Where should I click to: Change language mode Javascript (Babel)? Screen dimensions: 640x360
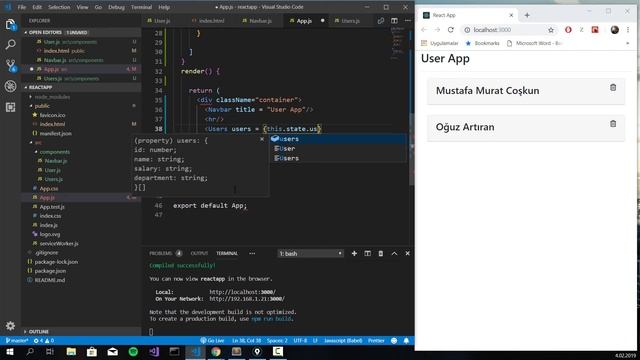click(343, 340)
